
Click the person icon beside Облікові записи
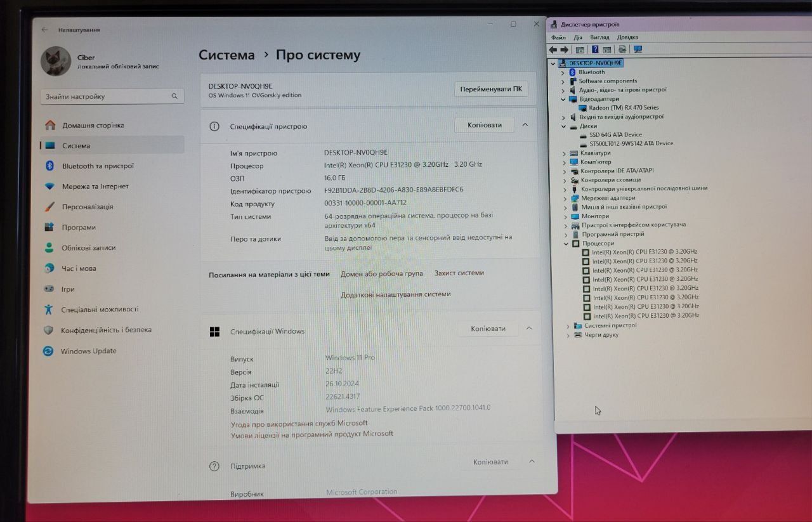pyautogui.click(x=49, y=248)
